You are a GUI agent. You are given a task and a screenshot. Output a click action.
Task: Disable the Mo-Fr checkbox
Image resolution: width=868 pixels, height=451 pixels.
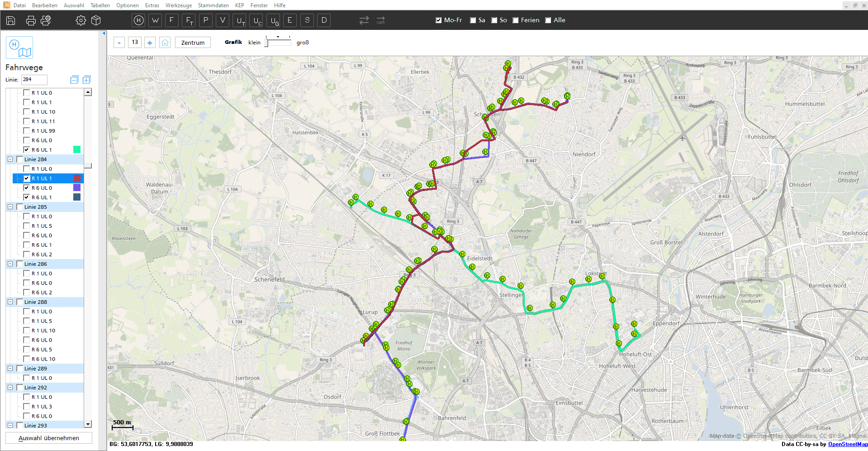tap(438, 20)
